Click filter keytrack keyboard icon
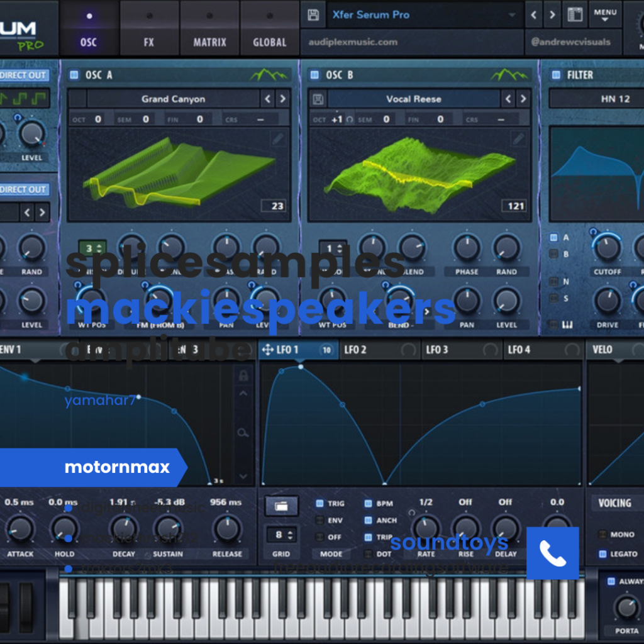644x644 pixels. click(x=567, y=325)
